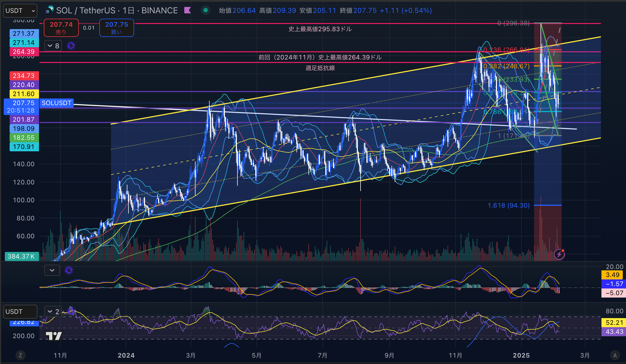Viewport: 626px width, 364px height.
Task: Click the 52.21 yellow RSI value label
Action: pyautogui.click(x=614, y=323)
